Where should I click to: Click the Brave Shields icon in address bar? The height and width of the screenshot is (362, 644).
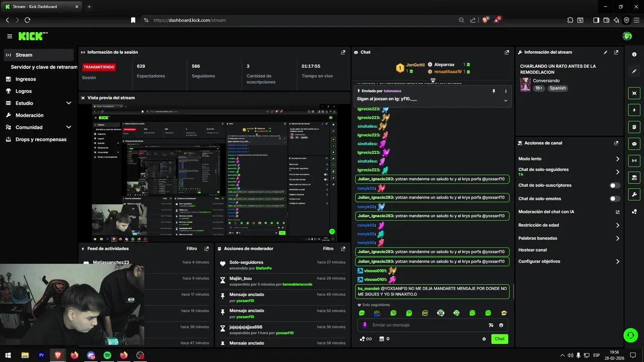[x=485, y=20]
